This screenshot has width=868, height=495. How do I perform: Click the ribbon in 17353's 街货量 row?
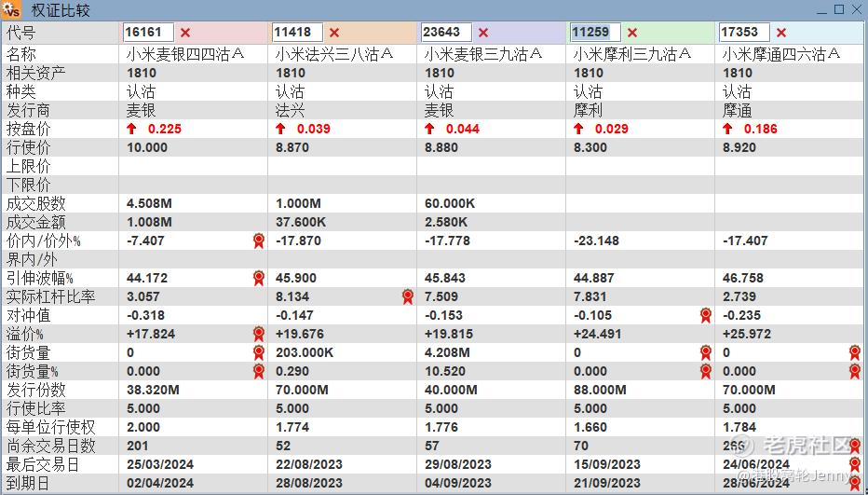tap(855, 352)
